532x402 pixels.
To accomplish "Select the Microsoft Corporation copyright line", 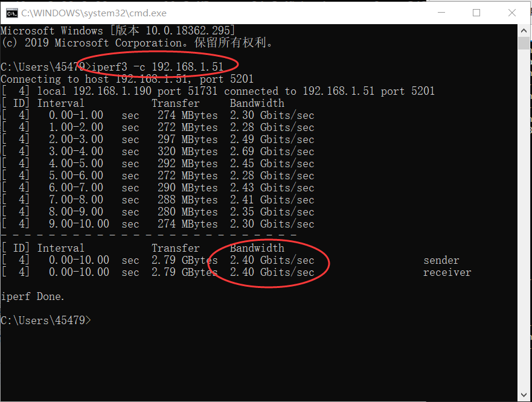I will 136,43.
